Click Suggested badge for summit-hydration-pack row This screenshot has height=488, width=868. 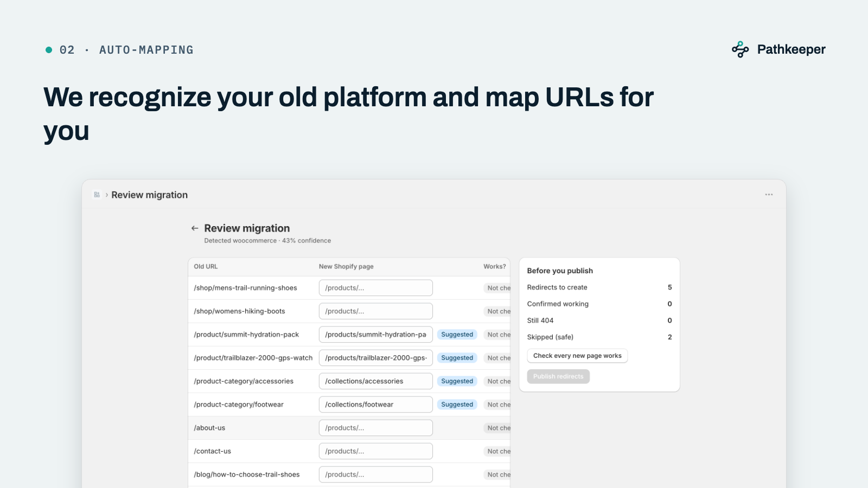coord(457,335)
